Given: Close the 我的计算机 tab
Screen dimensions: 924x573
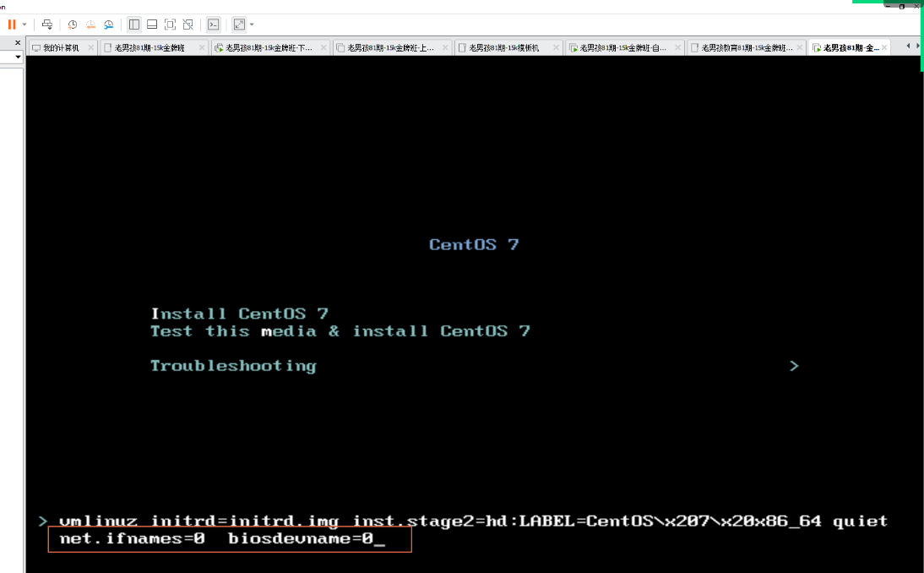Looking at the screenshot, I should click(90, 47).
